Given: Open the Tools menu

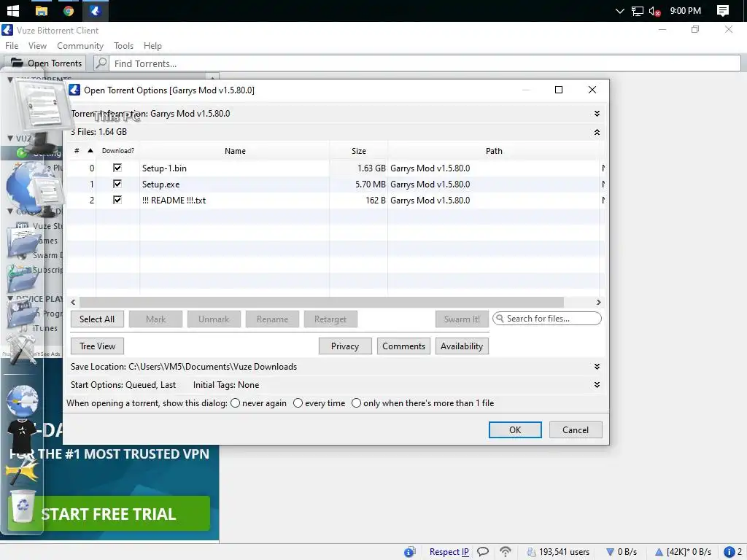Looking at the screenshot, I should click(123, 46).
